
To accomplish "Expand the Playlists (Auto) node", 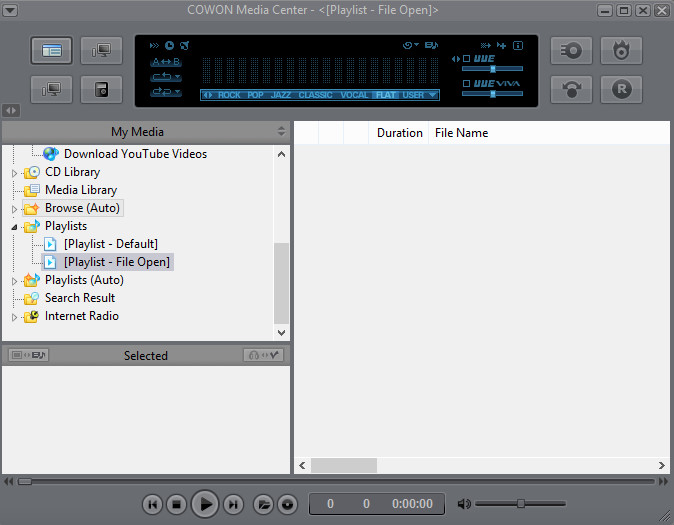I will [x=14, y=281].
